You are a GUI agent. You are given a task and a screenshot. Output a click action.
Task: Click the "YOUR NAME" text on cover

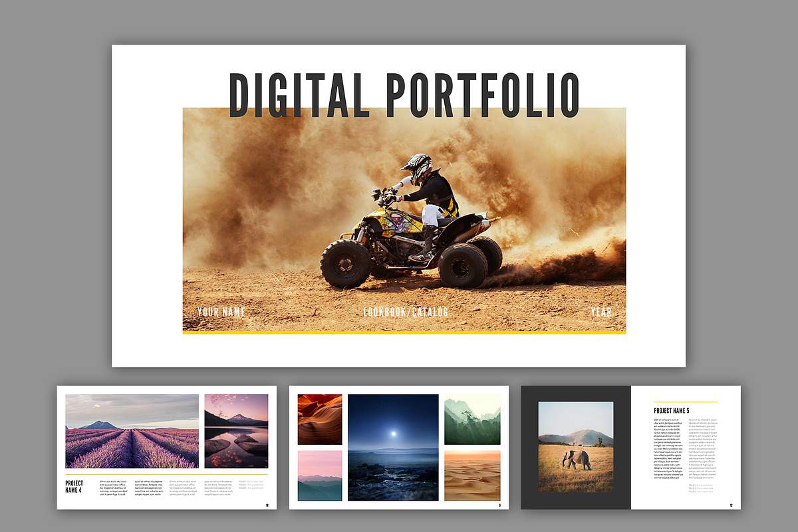point(221,313)
